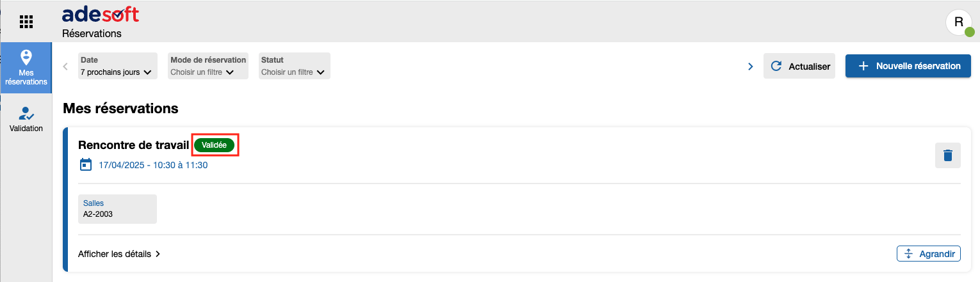Click the Actualiser refresh button
980x282 pixels.
[799, 66]
